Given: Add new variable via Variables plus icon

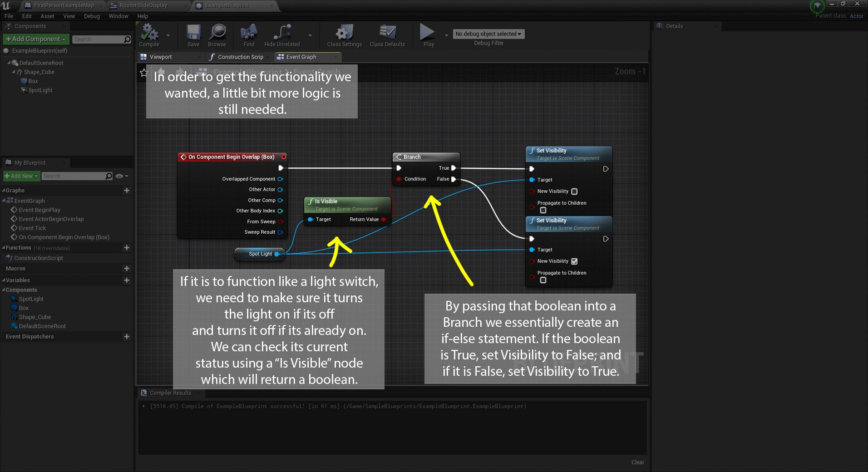Looking at the screenshot, I should click(x=127, y=280).
